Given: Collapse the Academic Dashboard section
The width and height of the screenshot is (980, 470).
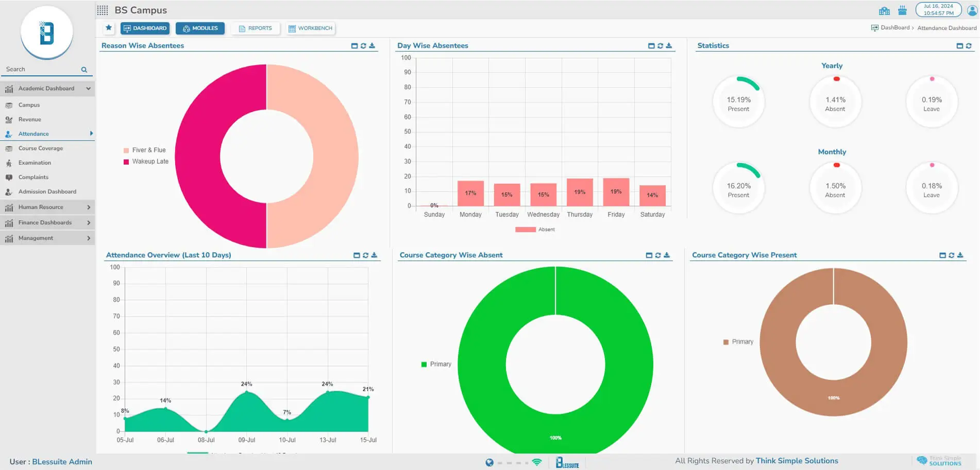Looking at the screenshot, I should (88, 89).
